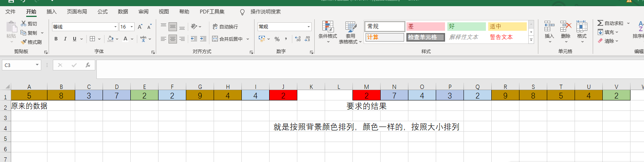Apply comma style number format

pos(286,39)
